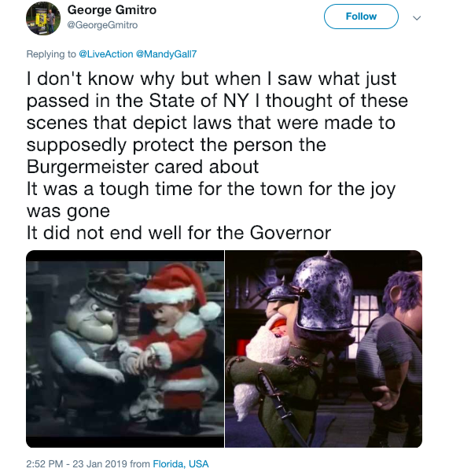Open George Gmitro's profile avatar
This screenshot has height=476, width=449.
(43, 18)
